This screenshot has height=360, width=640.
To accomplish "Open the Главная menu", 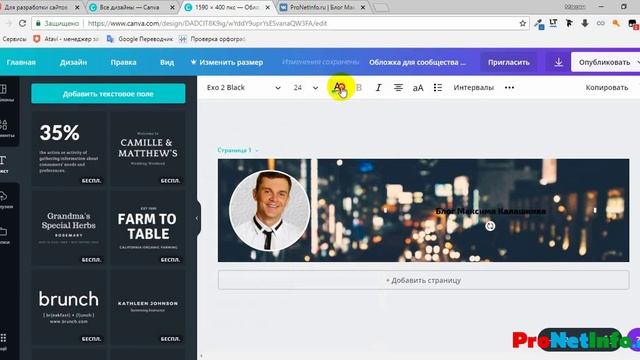I will coord(21,62).
